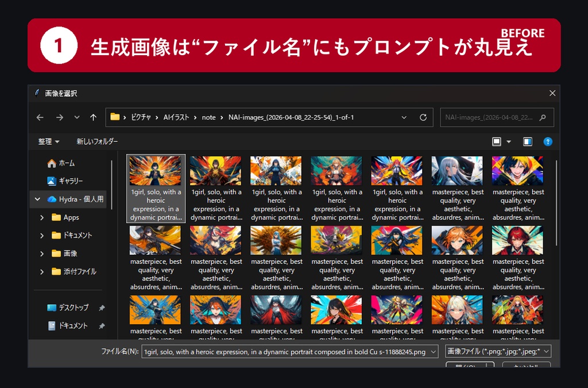Select the 添付ファイル folder

pos(74,271)
